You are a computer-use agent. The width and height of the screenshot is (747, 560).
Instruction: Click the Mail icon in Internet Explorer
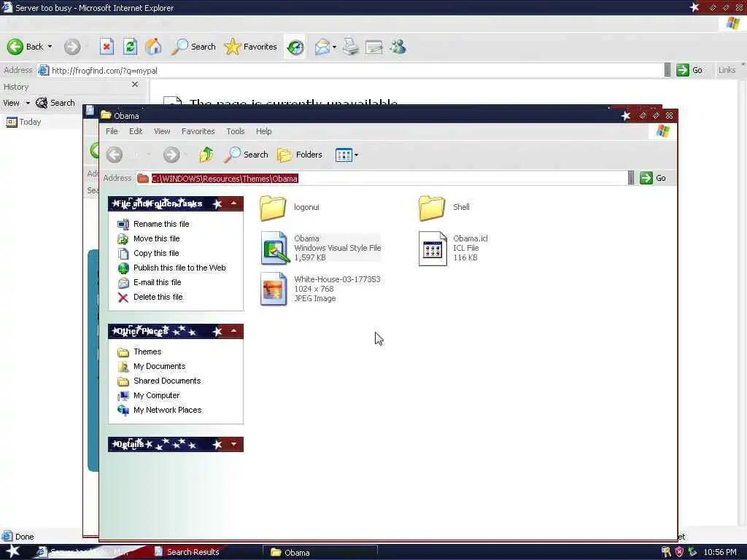322,47
